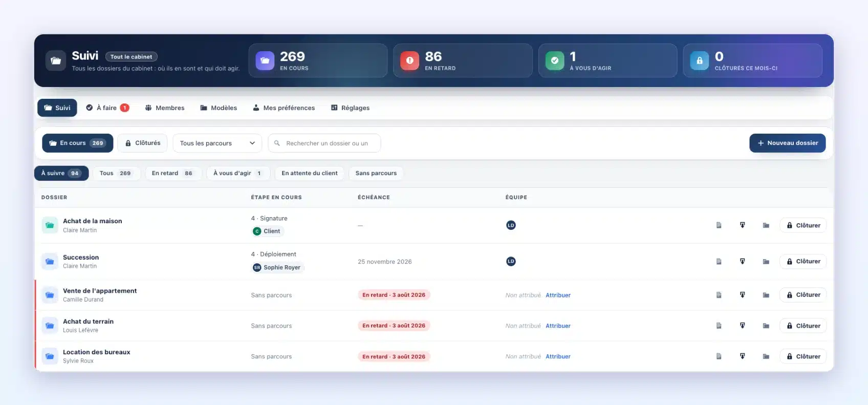Go to the Modèles tab
The width and height of the screenshot is (868, 405).
click(219, 108)
